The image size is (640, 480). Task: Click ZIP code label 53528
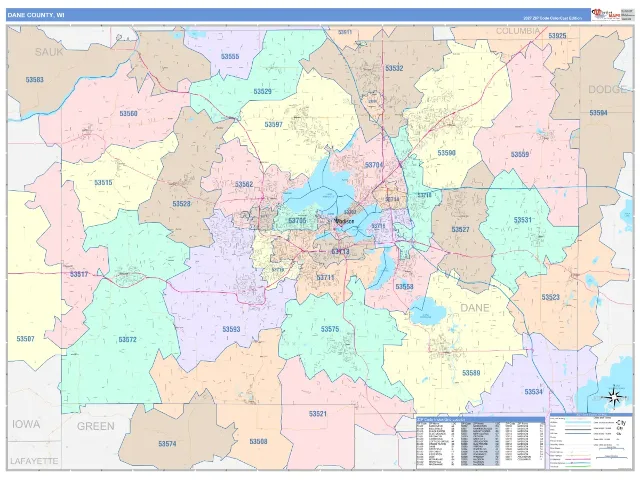point(181,204)
